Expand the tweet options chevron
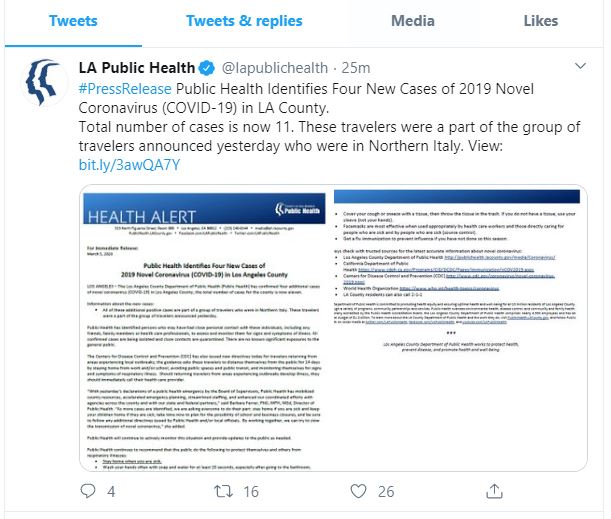The height and width of the screenshot is (519, 611). click(x=580, y=66)
